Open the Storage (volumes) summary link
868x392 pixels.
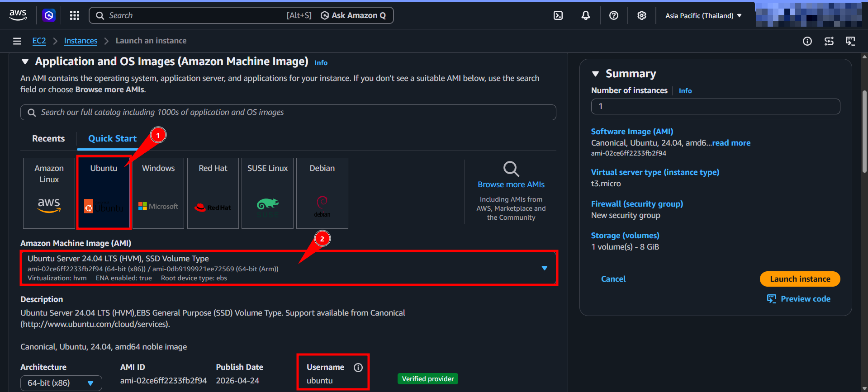625,236
